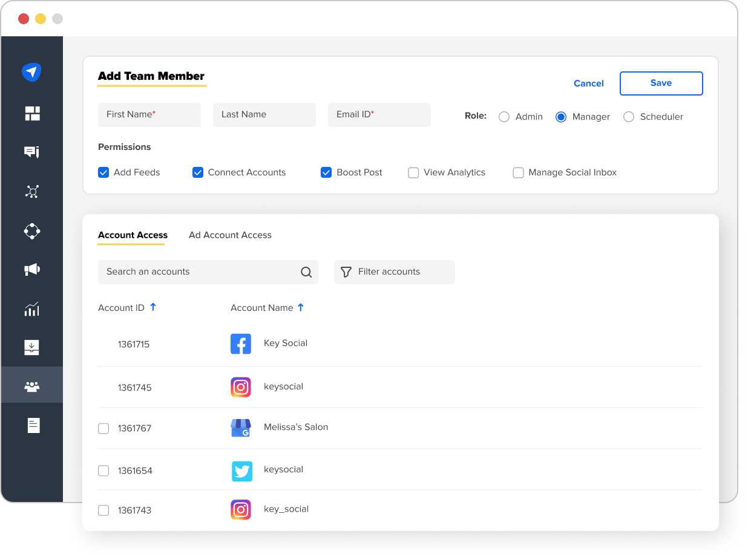Enable View Analytics permission
The height and width of the screenshot is (560, 748).
point(413,172)
